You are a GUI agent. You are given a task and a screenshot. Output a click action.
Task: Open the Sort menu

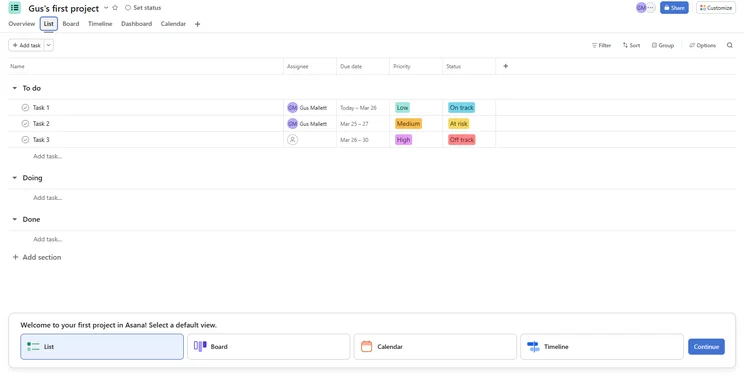pyautogui.click(x=631, y=46)
